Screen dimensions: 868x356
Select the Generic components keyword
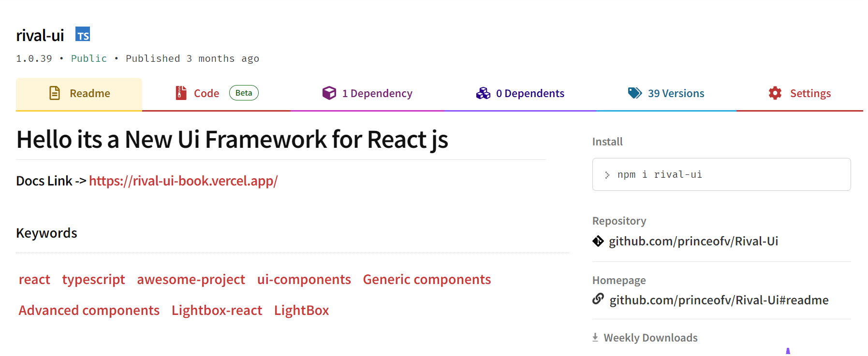(x=427, y=280)
